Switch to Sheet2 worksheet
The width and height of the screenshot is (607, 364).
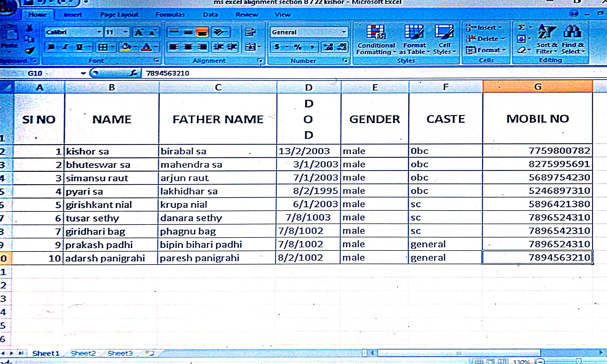point(83,353)
